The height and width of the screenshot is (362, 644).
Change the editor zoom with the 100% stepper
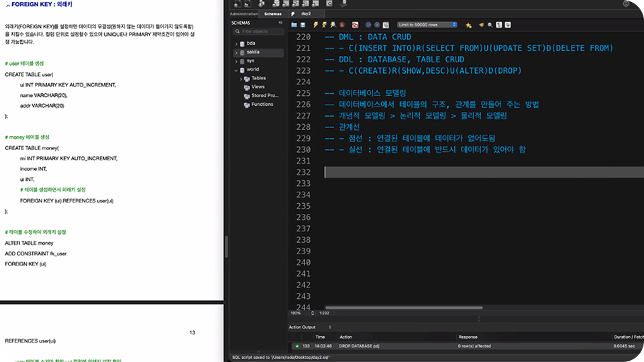click(x=313, y=313)
